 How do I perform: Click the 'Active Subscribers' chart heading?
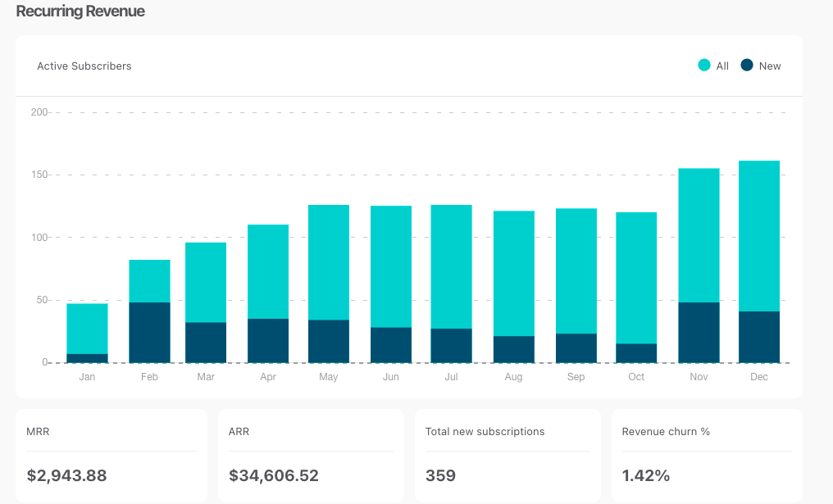tap(84, 66)
